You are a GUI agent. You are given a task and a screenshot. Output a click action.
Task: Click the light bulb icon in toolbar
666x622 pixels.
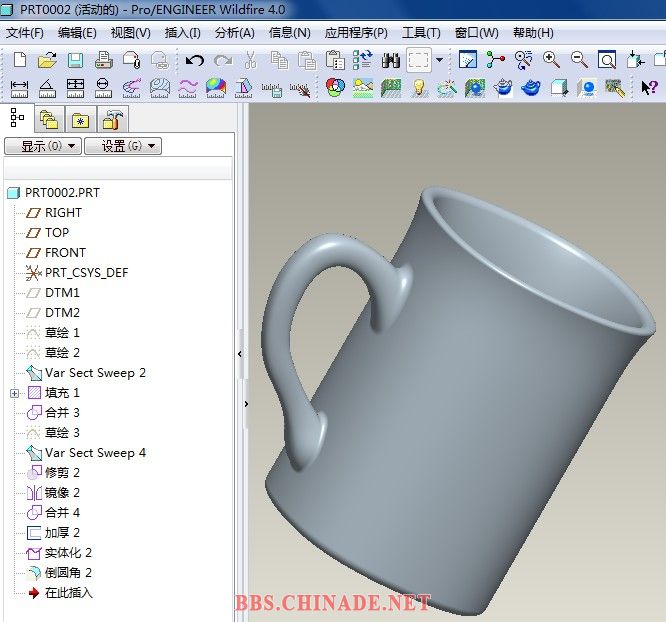(x=419, y=88)
